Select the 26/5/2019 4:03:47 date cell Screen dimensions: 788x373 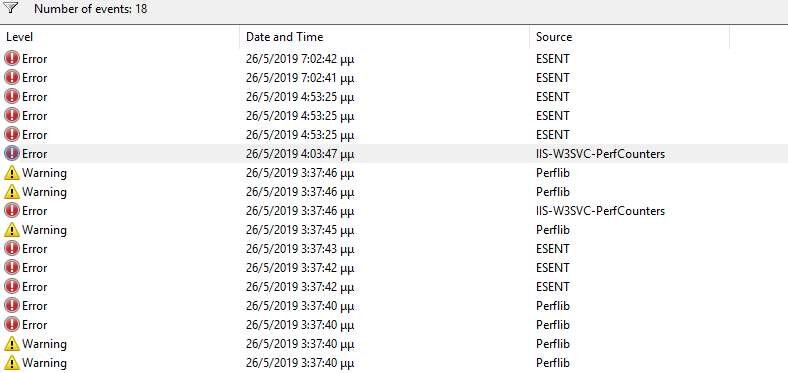point(300,154)
